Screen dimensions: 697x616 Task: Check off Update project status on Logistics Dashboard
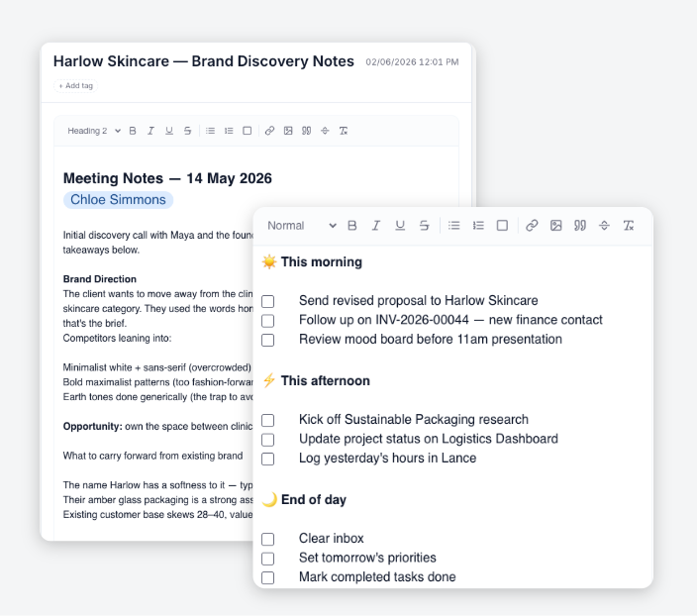pyautogui.click(x=267, y=440)
